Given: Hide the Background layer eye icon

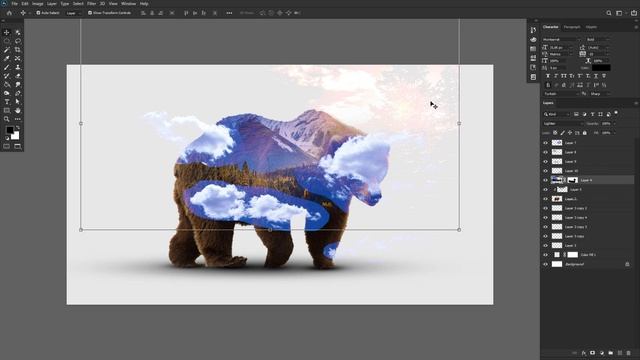Looking at the screenshot, I should point(545,264).
